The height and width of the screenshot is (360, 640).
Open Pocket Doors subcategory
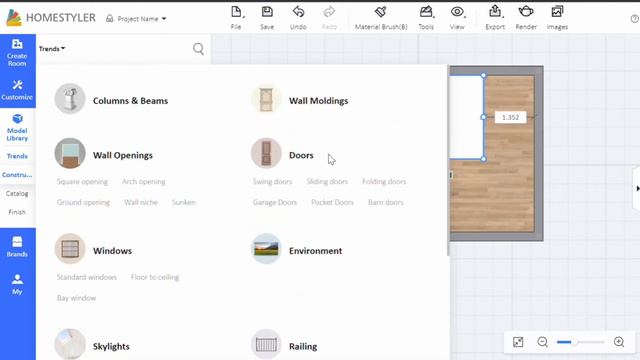pos(332,202)
